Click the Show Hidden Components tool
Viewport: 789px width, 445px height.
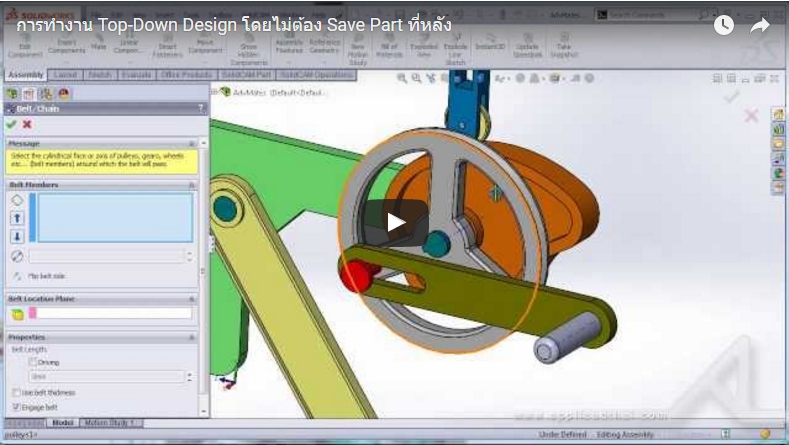pos(249,50)
